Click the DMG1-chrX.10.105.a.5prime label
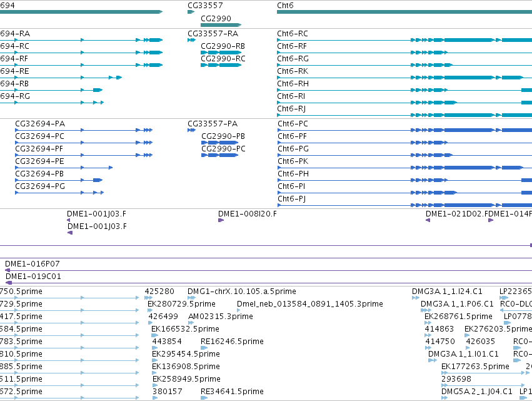The height and width of the screenshot is (401, 532). [242, 292]
